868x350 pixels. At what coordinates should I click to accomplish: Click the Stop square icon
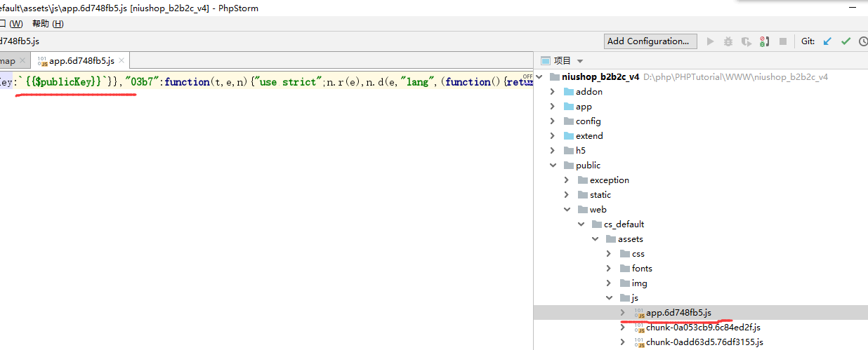[783, 41]
